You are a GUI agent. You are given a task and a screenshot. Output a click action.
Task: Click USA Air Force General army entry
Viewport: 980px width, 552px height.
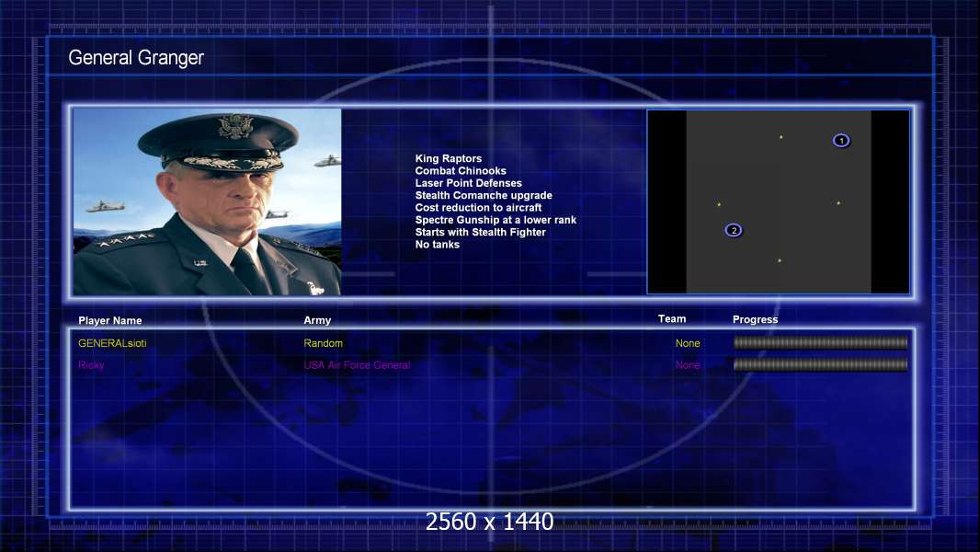tap(357, 365)
